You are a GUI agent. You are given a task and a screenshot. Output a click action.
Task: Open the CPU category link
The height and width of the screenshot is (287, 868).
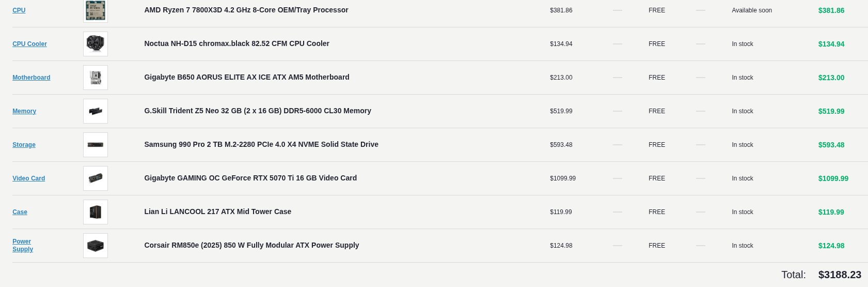[19, 10]
